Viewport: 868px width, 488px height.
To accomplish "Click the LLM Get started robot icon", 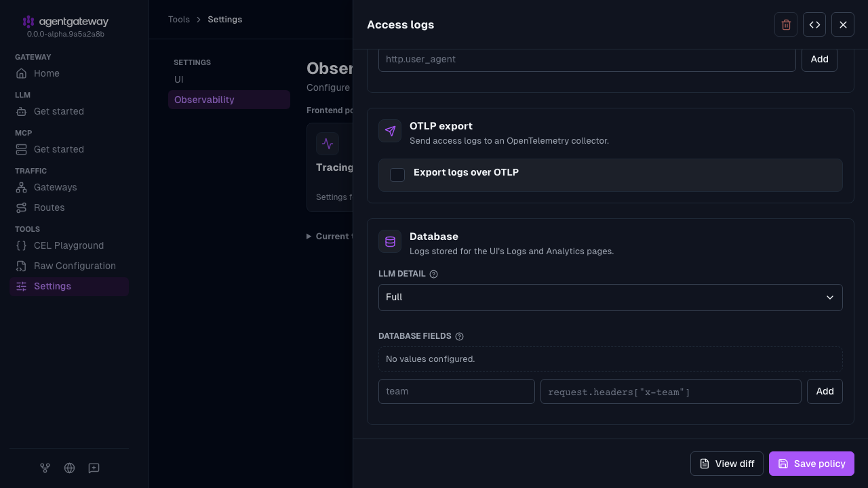I will (22, 111).
